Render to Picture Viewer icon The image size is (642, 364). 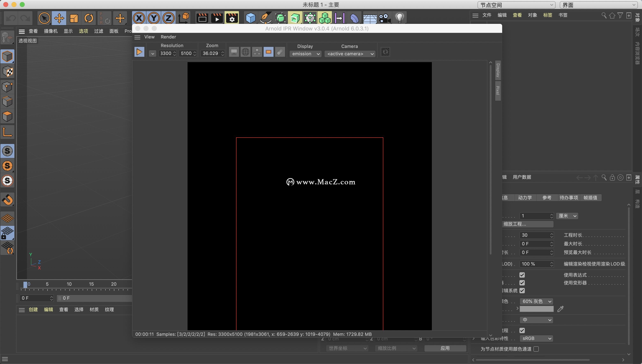[x=217, y=18]
